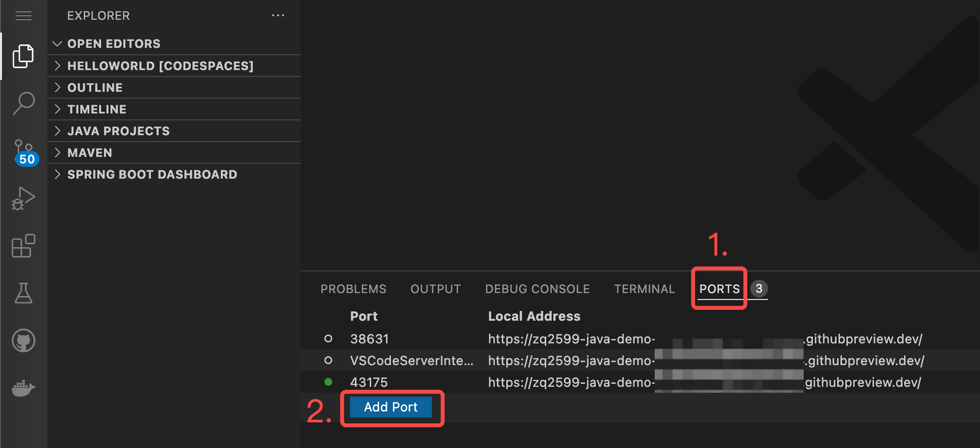Expand the HELLOWORLD [CODESPACES] folder
Viewport: 980px width, 448px height.
point(174,66)
